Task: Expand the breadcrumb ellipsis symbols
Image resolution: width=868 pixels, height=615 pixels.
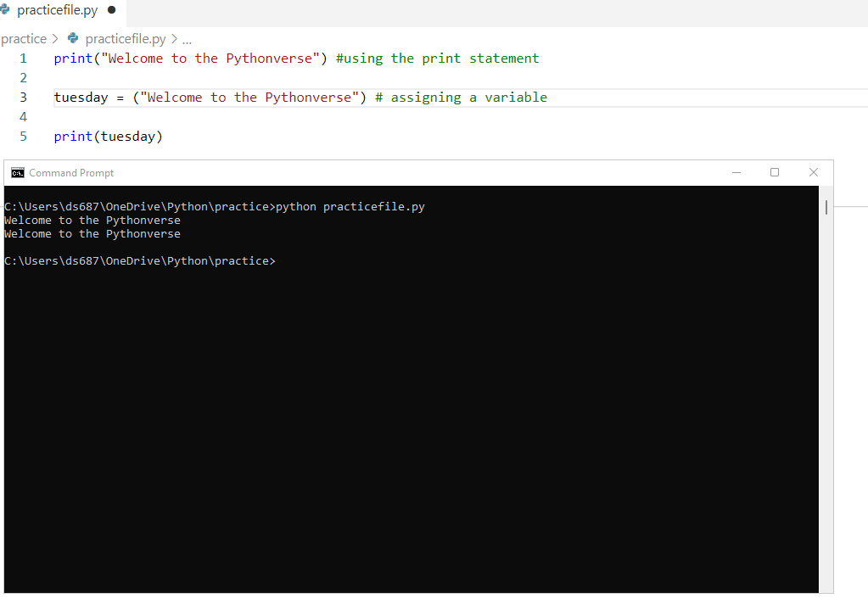Action: click(188, 40)
